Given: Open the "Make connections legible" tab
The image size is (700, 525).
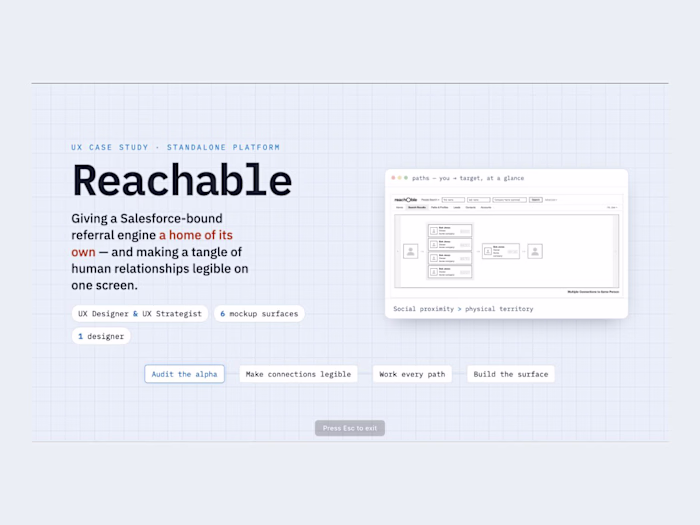Looking at the screenshot, I should (x=298, y=374).
